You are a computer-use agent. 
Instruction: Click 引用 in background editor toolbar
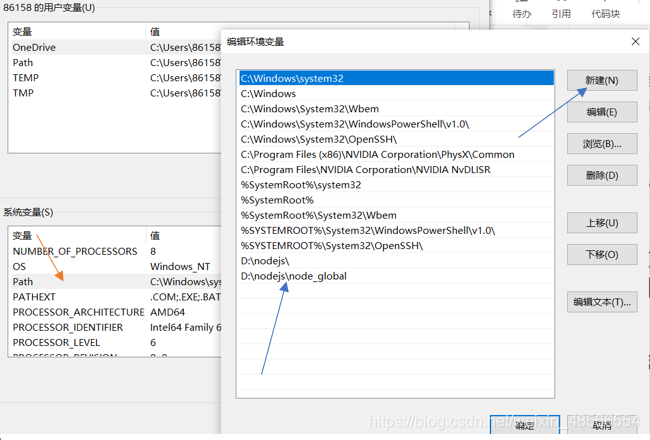[561, 14]
